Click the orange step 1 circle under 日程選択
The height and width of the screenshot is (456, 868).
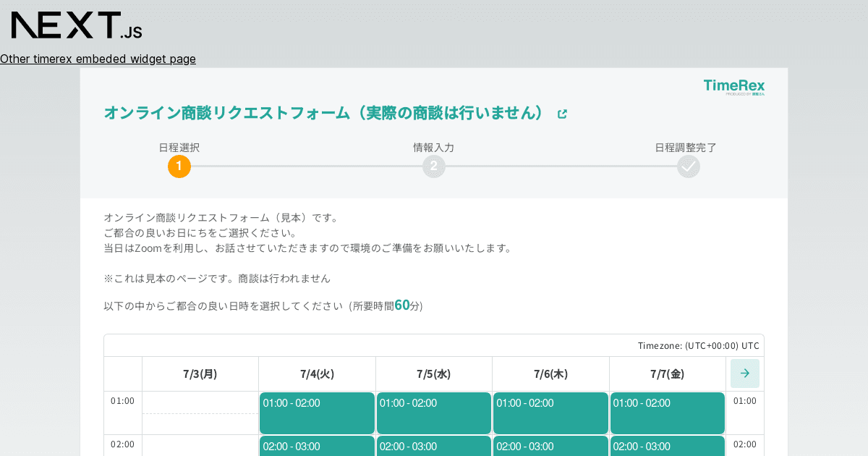[179, 166]
